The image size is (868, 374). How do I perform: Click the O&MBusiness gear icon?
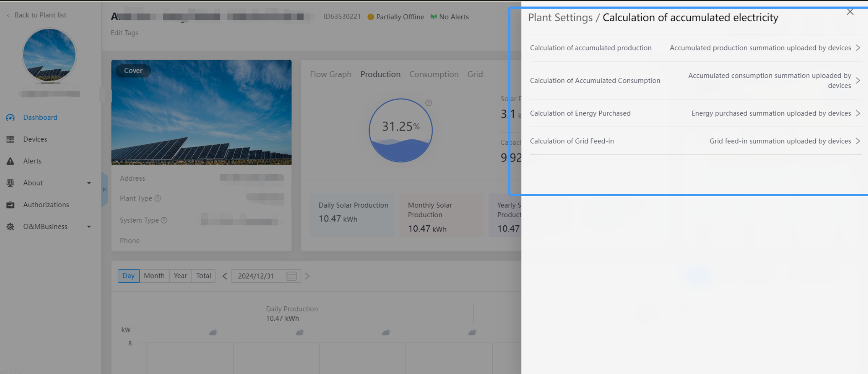[10, 227]
